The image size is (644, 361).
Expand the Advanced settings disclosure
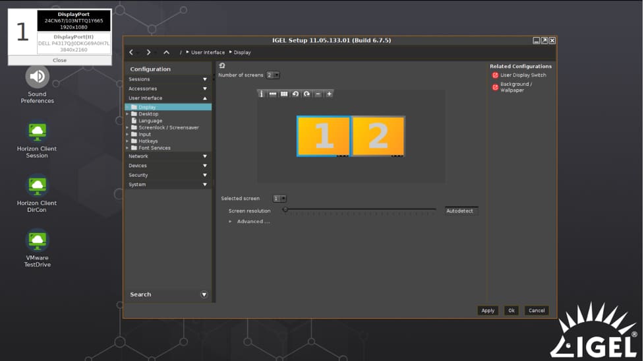(230, 222)
